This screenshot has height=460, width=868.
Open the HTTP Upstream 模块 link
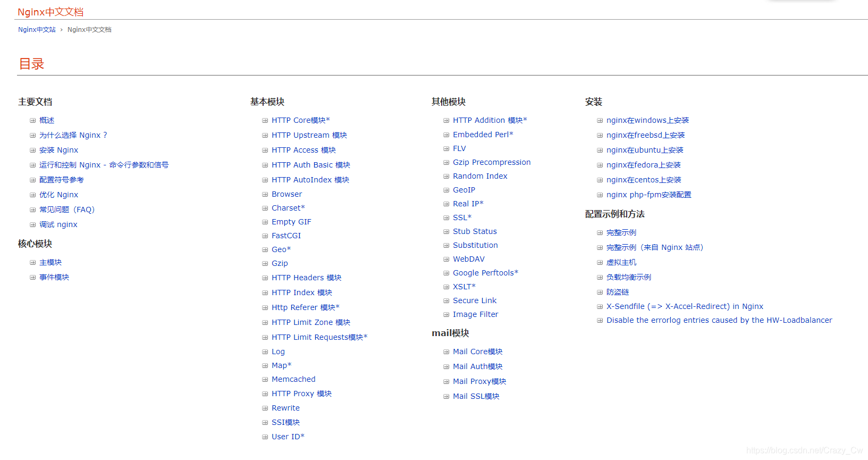[309, 135]
